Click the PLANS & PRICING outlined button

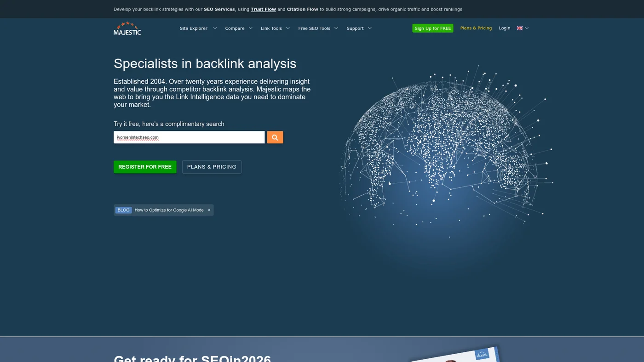point(211,167)
